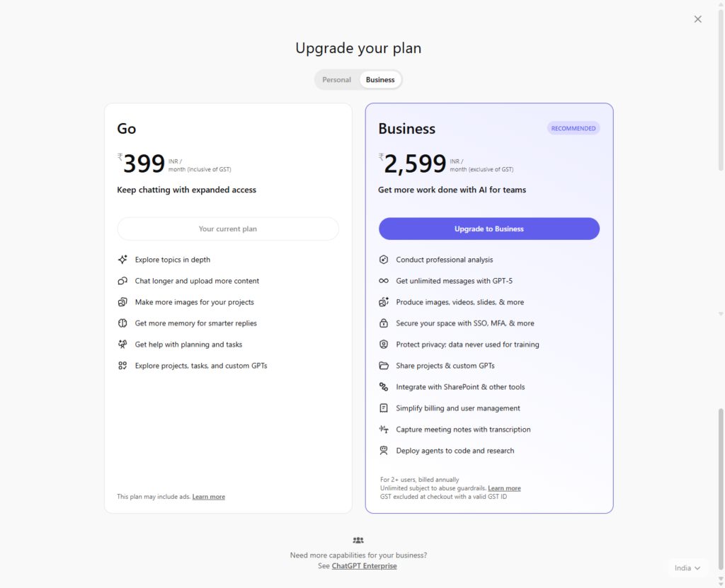This screenshot has width=725, height=588.
Task: Click the sparkle icon beside Explore topics in depth
Action: click(122, 260)
